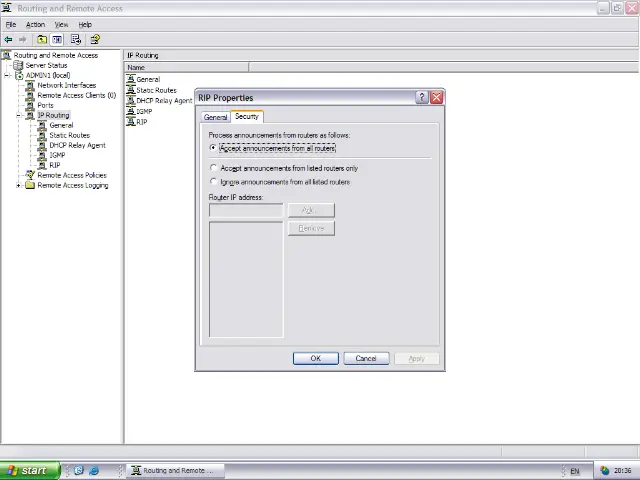The image size is (640, 480).
Task: Open the Help menu
Action: (x=85, y=24)
